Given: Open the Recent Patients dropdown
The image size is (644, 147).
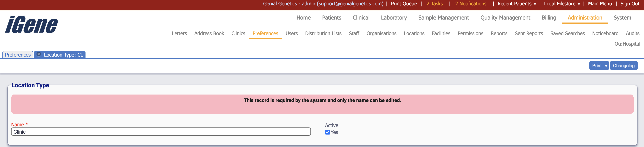Looking at the screenshot, I should point(517,4).
